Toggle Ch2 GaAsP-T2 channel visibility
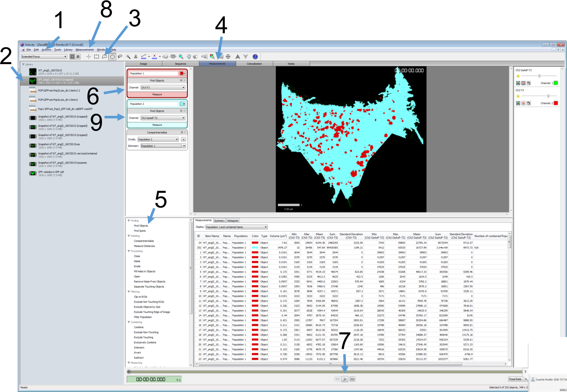The height and width of the screenshot is (392, 567). (x=518, y=83)
